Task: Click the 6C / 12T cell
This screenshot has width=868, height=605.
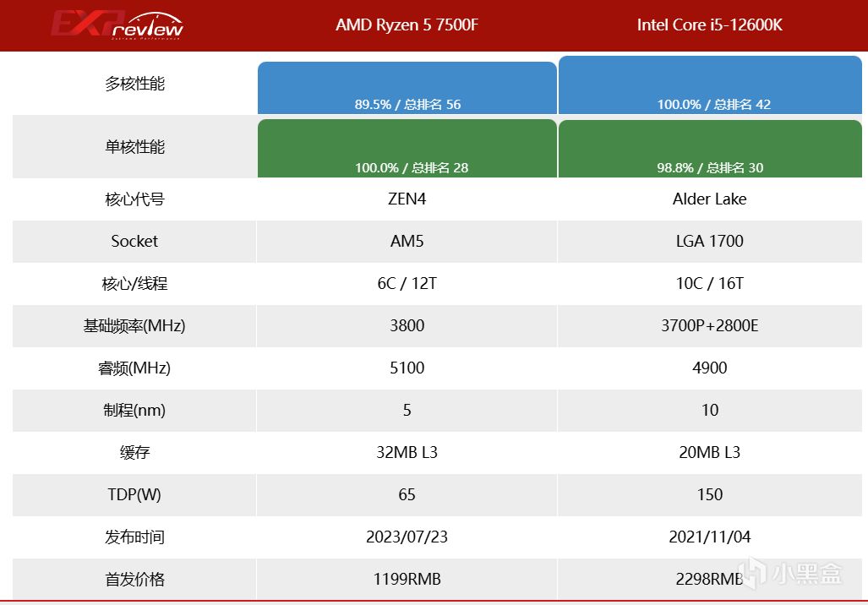Action: click(x=407, y=283)
